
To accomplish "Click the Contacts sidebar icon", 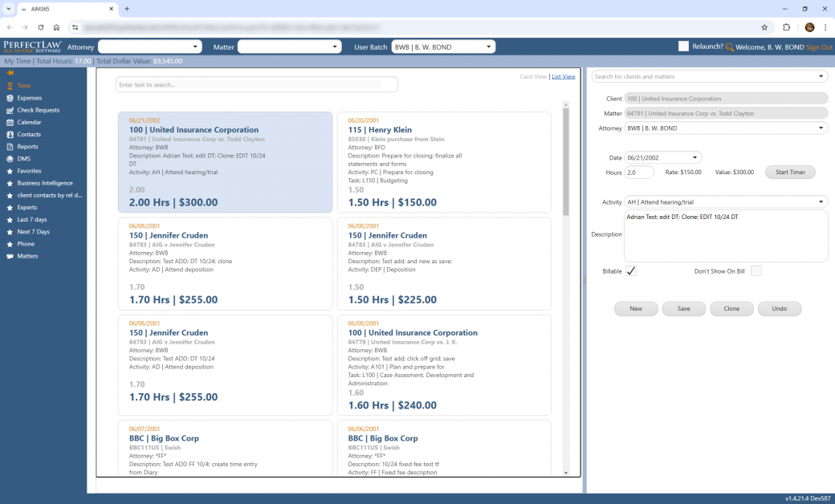I will click(x=10, y=135).
